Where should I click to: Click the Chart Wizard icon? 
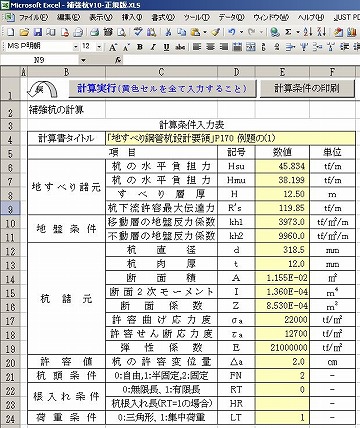click(x=352, y=32)
